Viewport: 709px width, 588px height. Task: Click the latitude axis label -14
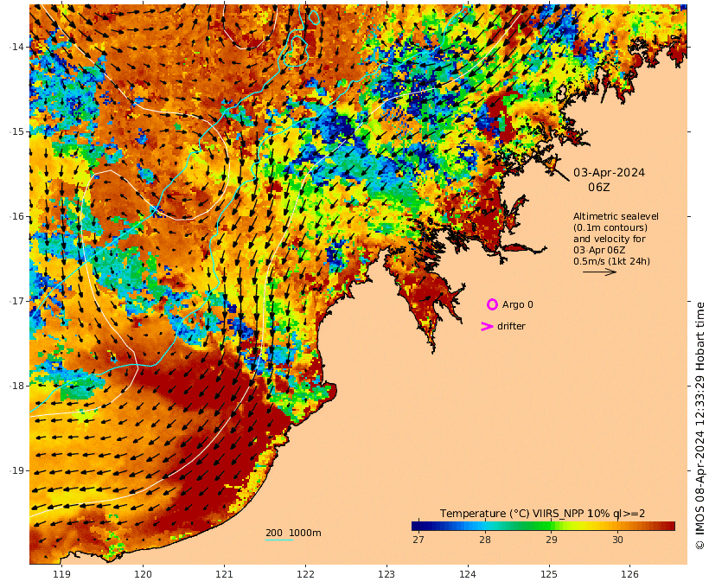click(17, 47)
